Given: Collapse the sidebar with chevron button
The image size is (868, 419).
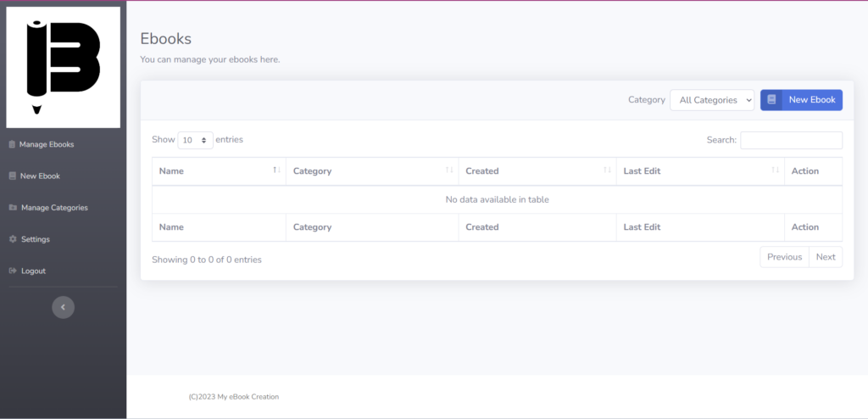Looking at the screenshot, I should click(x=63, y=307).
